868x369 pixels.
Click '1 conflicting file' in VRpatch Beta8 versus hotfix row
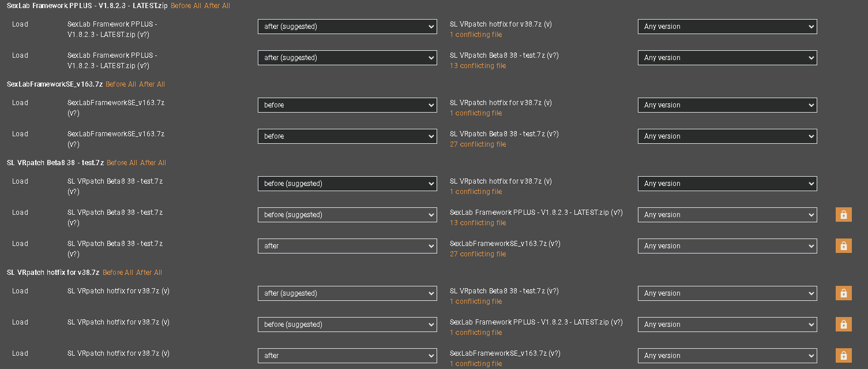[x=476, y=192]
